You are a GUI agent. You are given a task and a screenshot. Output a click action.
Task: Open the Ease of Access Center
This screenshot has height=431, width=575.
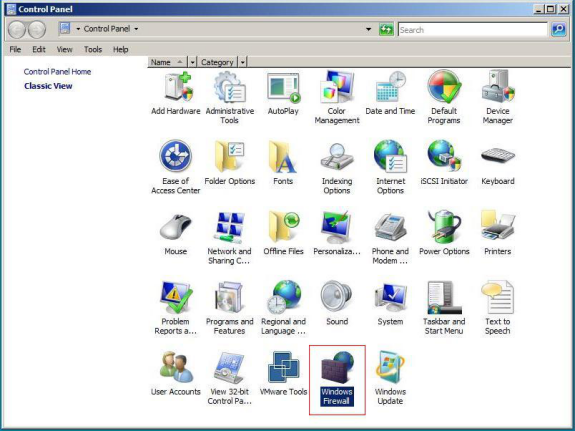tap(176, 167)
